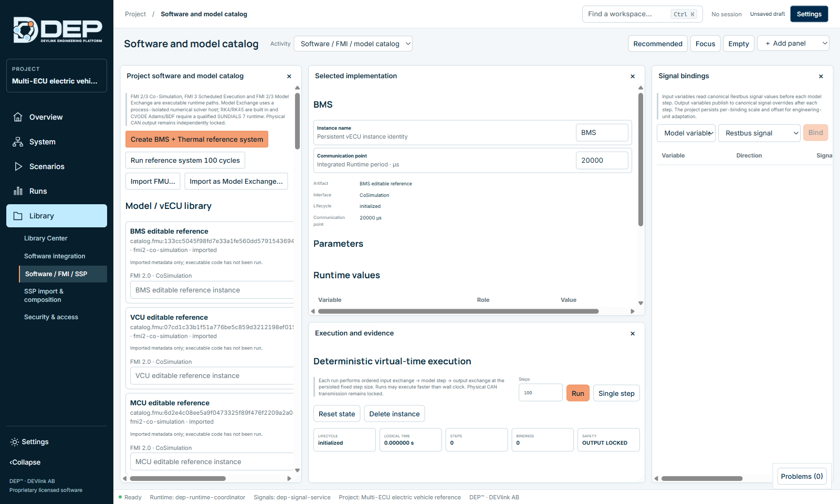Click Create BMS + Thermal reference system

tap(197, 139)
